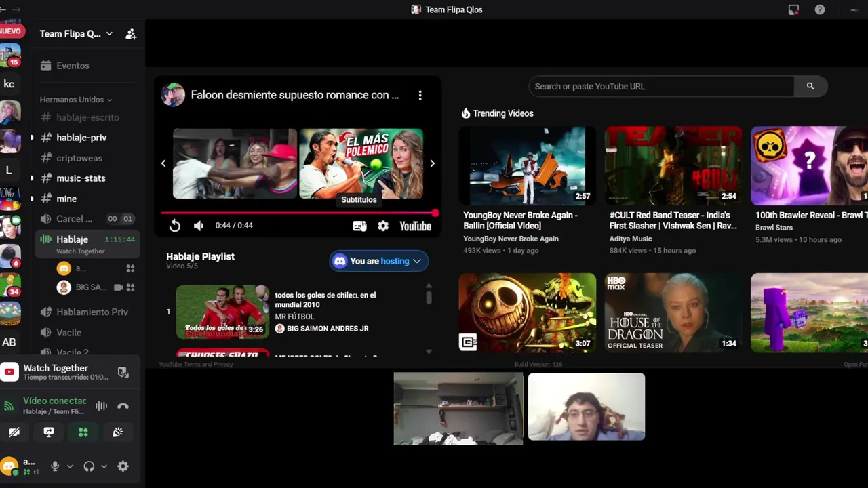Expand headphone output options arrow
868x488 pixels.
pyautogui.click(x=104, y=466)
